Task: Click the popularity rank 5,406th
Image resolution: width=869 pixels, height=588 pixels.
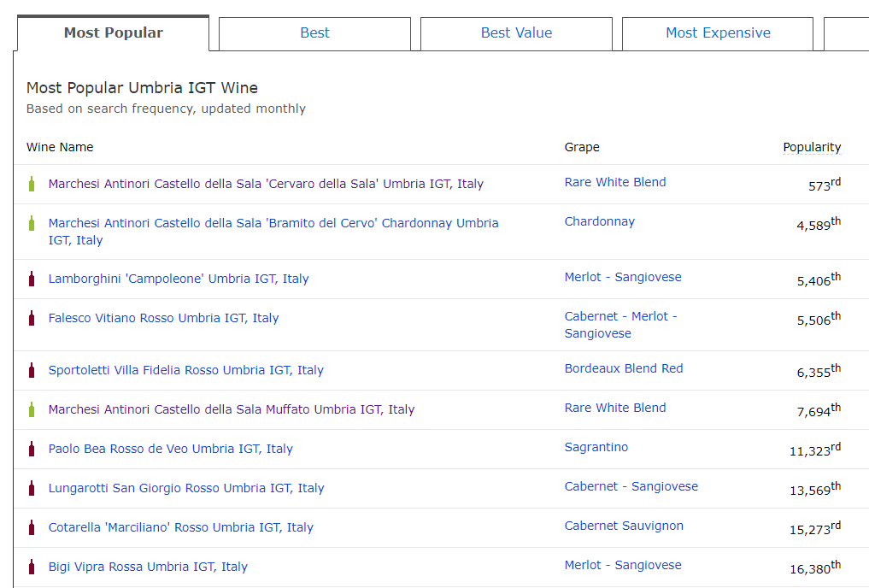Action: coord(819,279)
